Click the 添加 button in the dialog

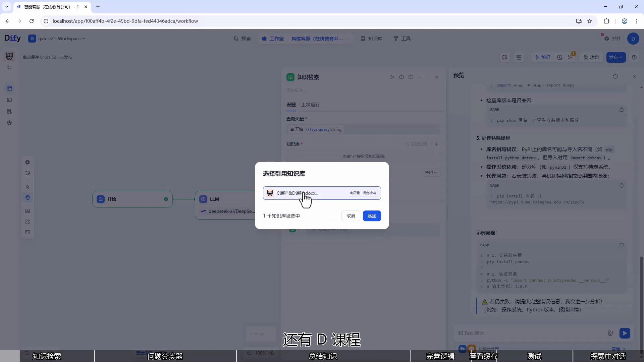372,216
